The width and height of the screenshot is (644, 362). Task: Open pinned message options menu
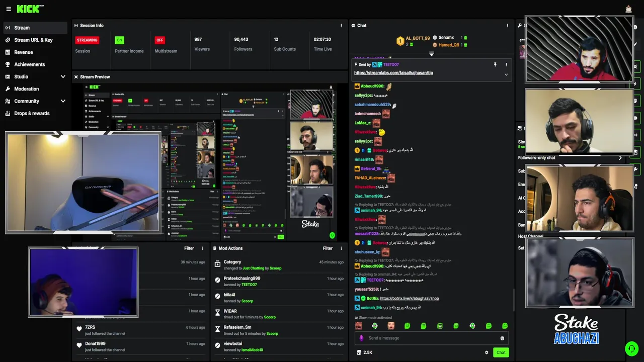click(506, 65)
